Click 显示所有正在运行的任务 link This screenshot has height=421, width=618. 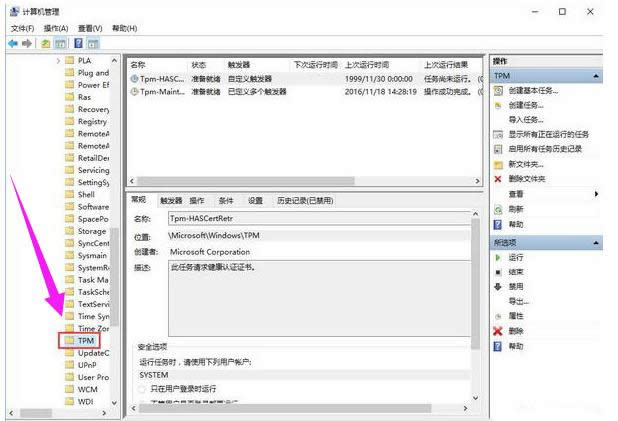click(548, 134)
